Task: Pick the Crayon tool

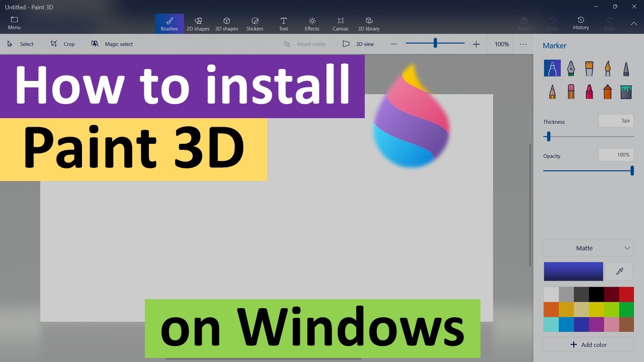Action: click(589, 91)
